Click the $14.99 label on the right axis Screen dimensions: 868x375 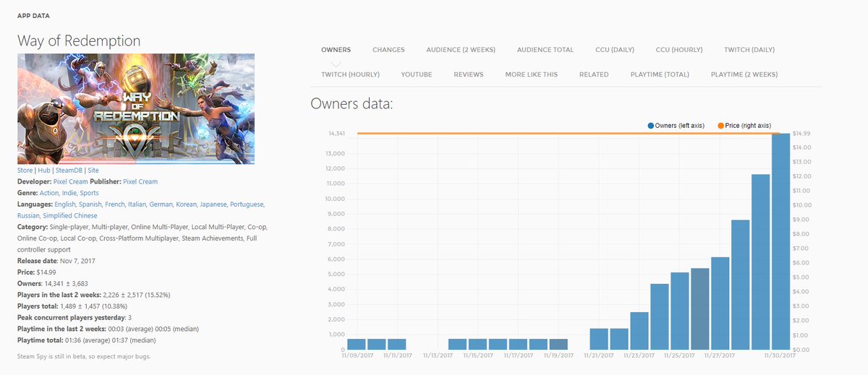[801, 134]
